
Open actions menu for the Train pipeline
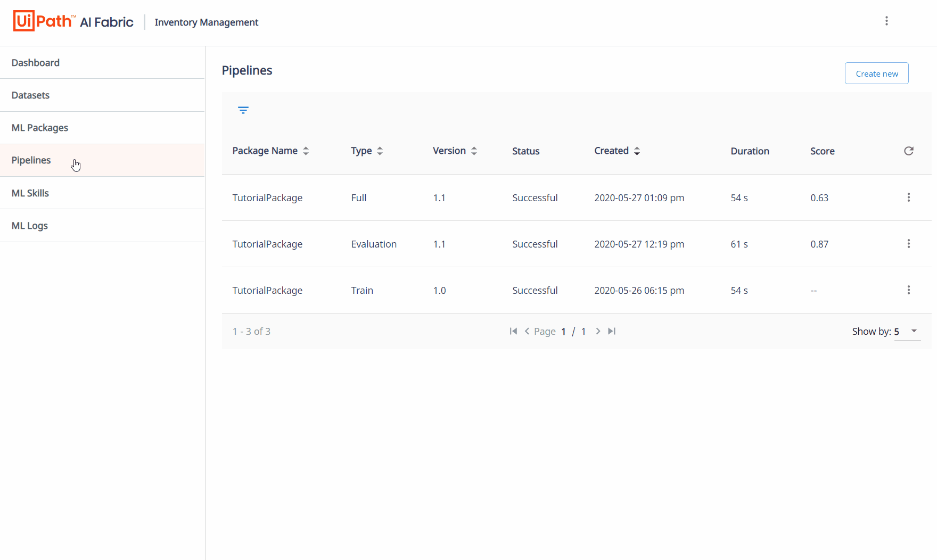tap(909, 290)
